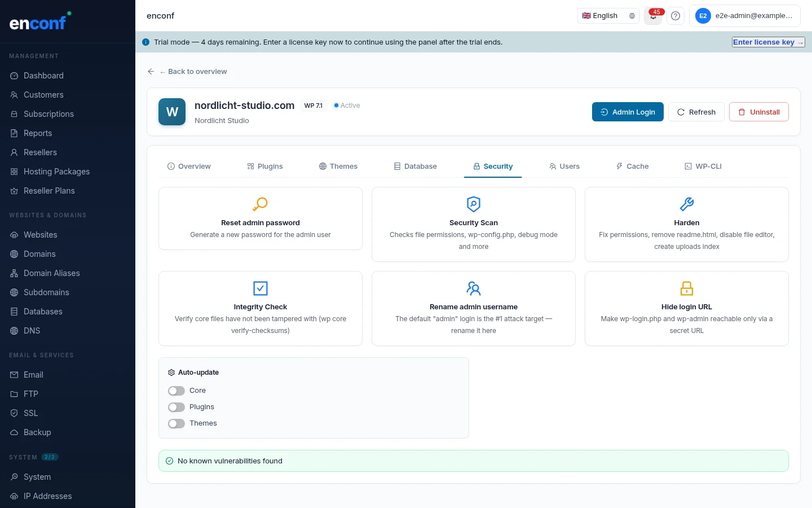Click the SSL shield sidebar icon
Screen dimensions: 812x508
(14, 413)
